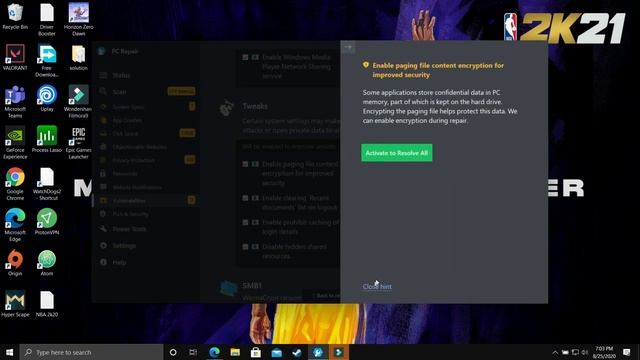Open Task View from the taskbar
This screenshot has width=640, height=360.
(x=193, y=352)
